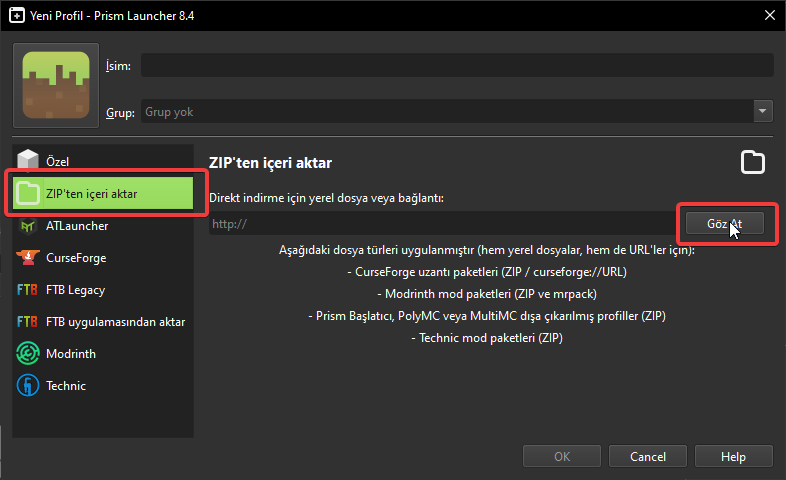
Task: Click the Cancel button
Action: click(648, 456)
